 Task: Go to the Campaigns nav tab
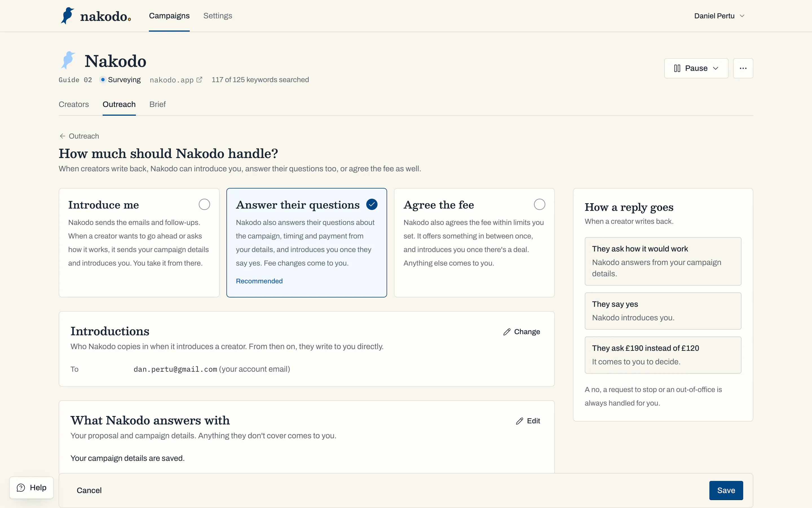[169, 16]
